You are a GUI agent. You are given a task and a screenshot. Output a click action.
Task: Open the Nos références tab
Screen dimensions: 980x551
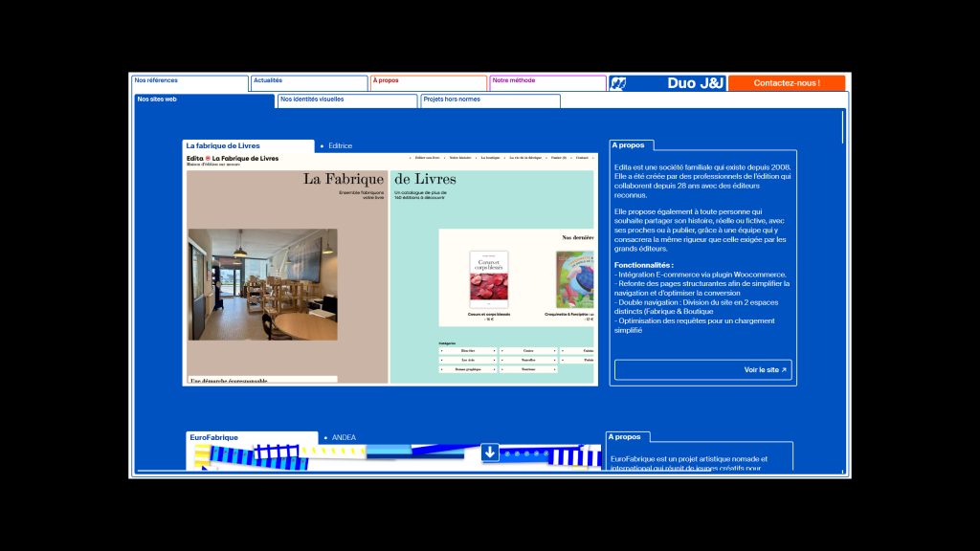[190, 83]
